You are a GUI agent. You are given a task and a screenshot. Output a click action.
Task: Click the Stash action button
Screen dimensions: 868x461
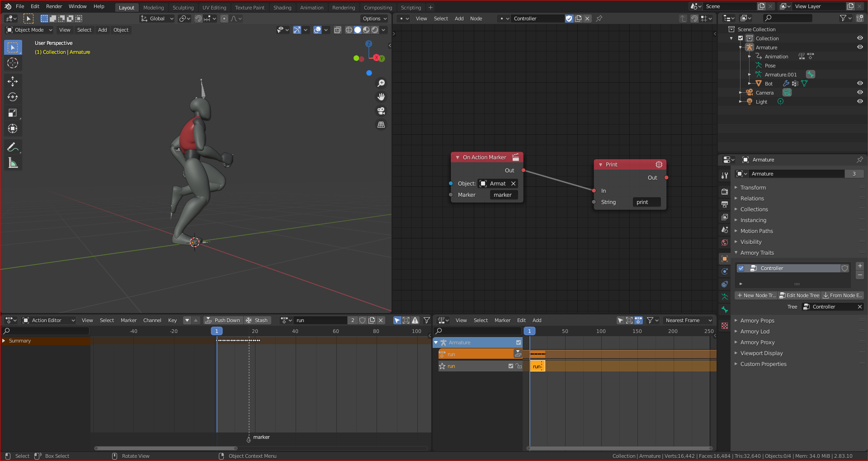pyautogui.click(x=257, y=320)
